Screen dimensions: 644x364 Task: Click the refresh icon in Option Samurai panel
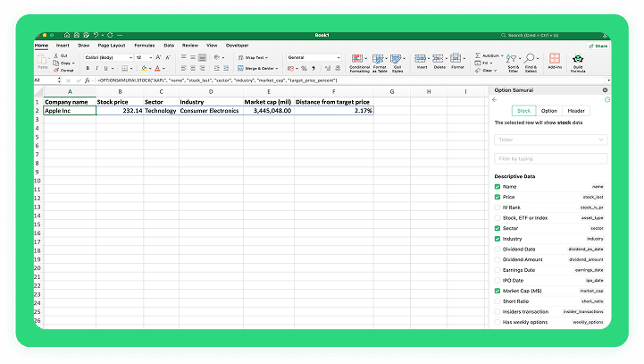[x=607, y=99]
